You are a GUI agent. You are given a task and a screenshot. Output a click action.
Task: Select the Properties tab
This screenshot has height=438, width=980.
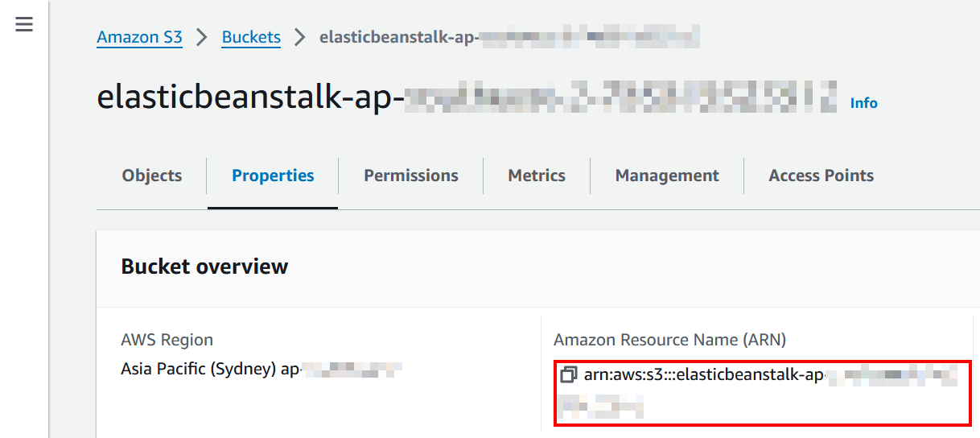pos(273,176)
